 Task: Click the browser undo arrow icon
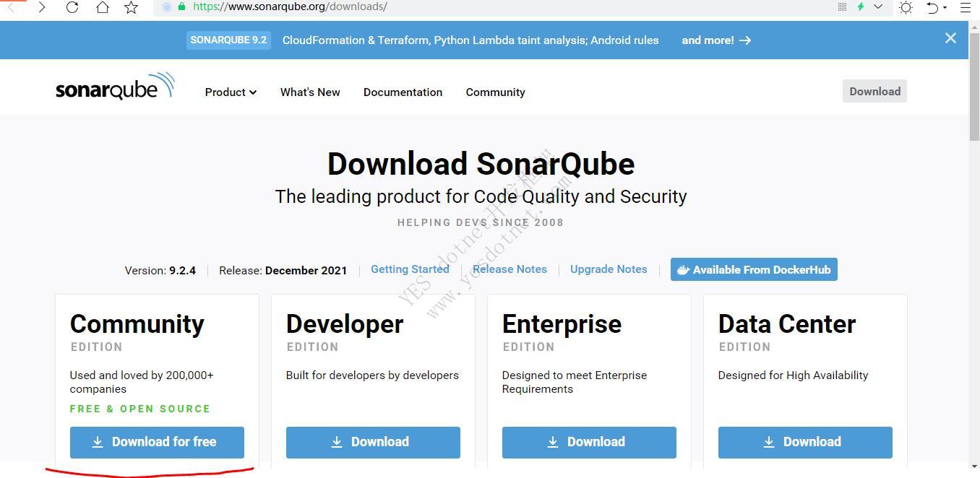(x=932, y=7)
